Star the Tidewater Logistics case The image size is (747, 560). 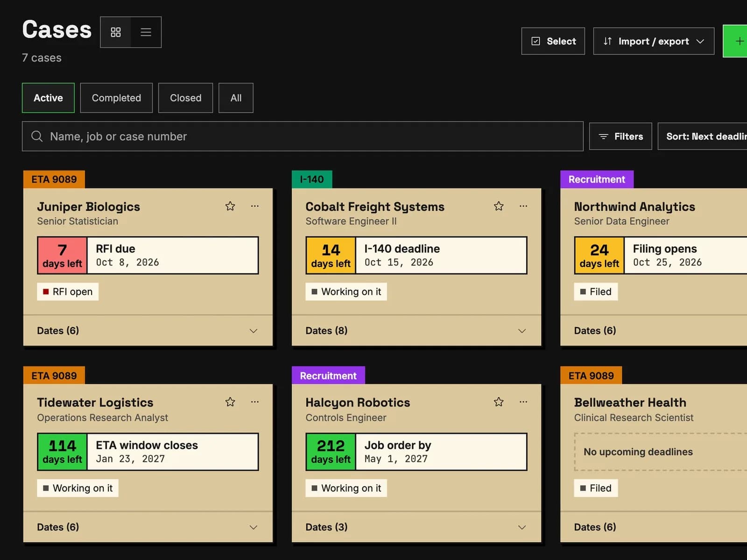(x=230, y=402)
